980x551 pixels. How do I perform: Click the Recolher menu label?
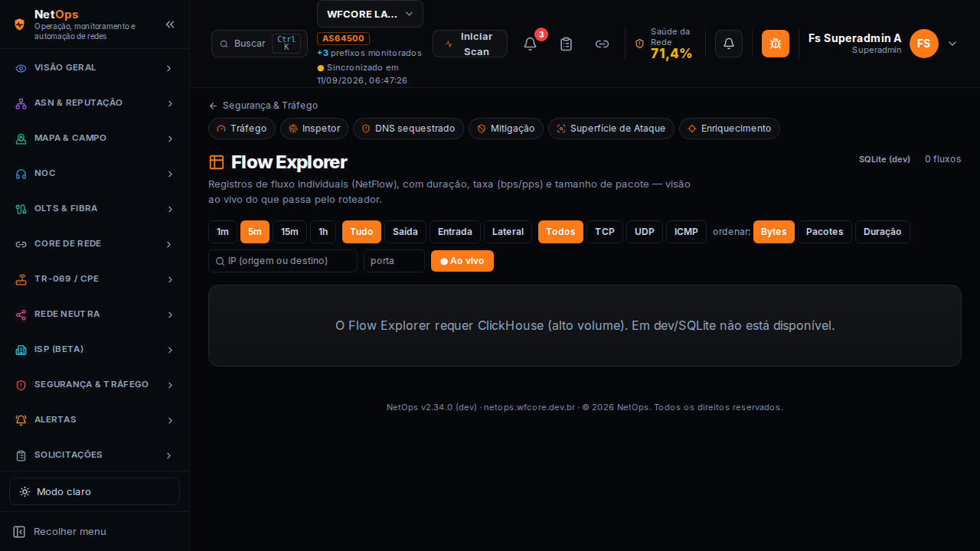coord(70,532)
